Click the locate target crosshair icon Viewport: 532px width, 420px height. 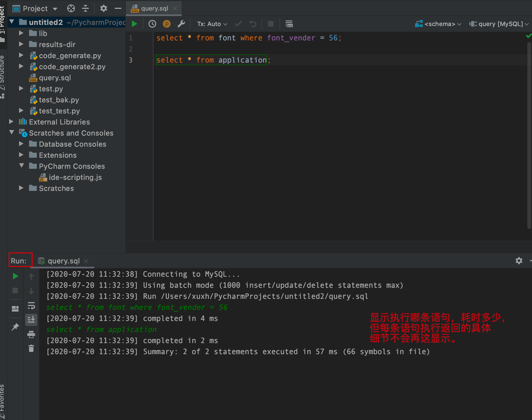71,9
